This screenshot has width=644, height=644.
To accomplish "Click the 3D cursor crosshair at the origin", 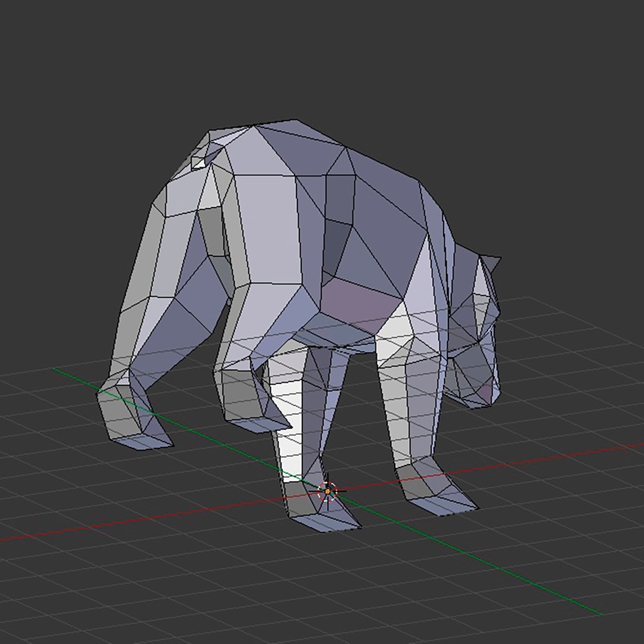I will coord(328,491).
